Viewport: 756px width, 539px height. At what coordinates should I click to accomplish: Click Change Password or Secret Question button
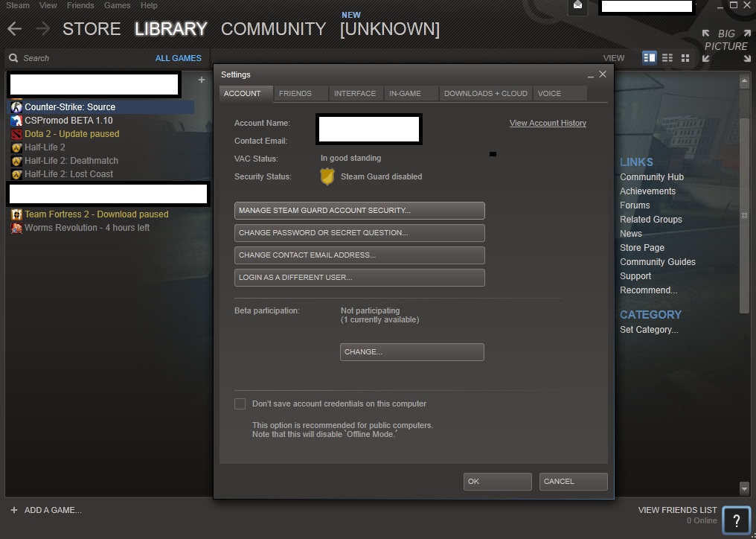(359, 233)
